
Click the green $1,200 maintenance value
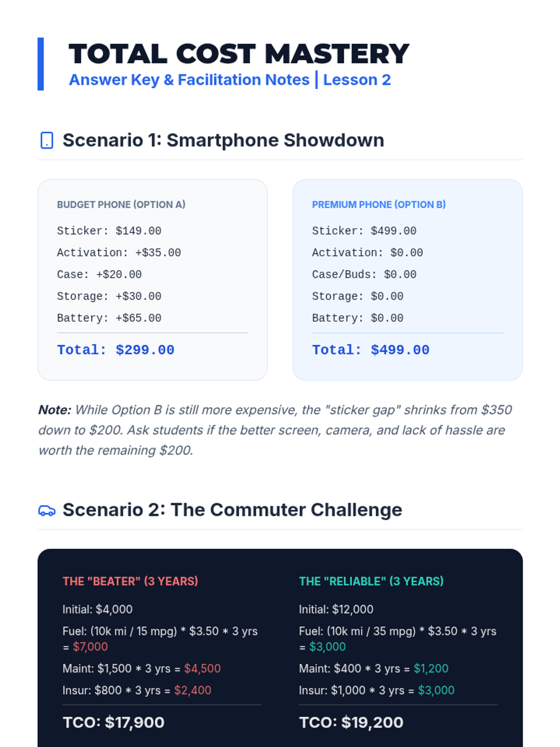click(x=431, y=669)
